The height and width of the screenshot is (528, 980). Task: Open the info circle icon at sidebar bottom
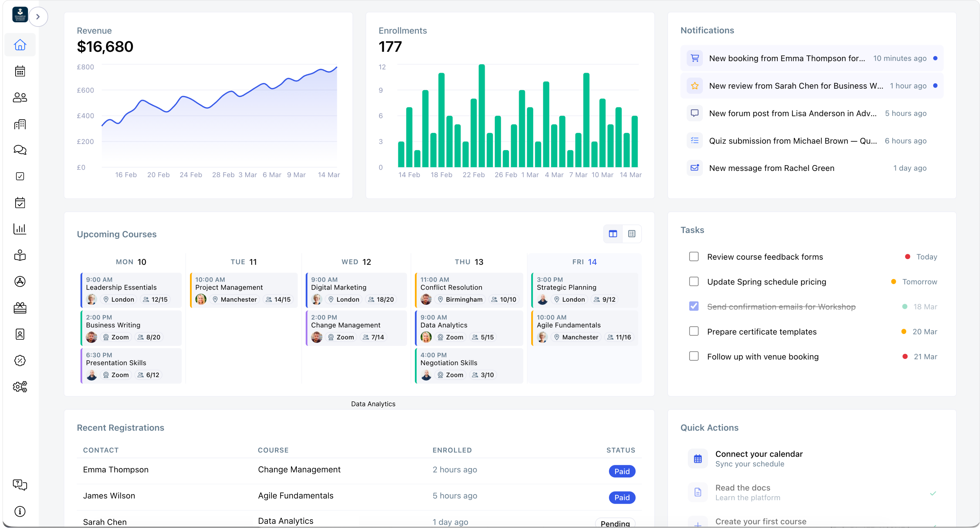click(20, 511)
